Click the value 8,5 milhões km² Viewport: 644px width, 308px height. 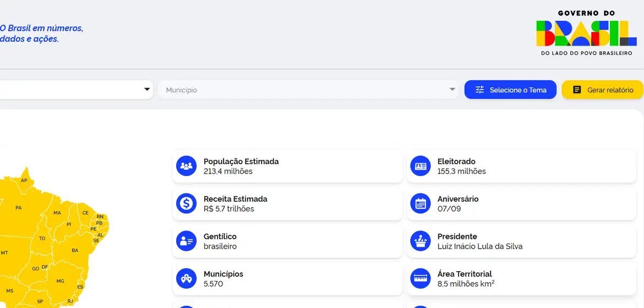466,284
